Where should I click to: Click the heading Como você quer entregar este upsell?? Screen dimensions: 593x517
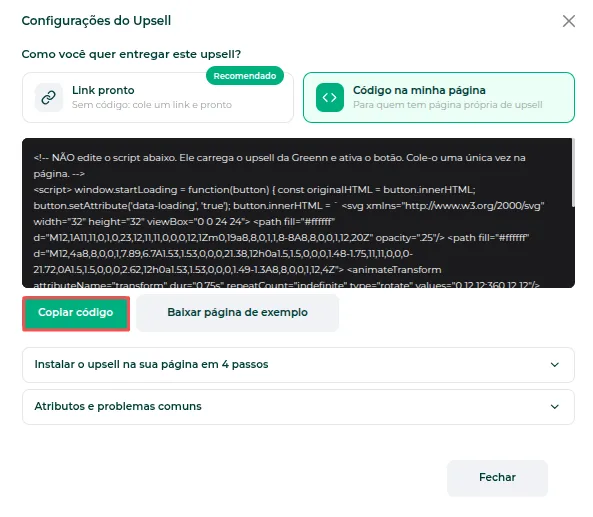coord(131,54)
